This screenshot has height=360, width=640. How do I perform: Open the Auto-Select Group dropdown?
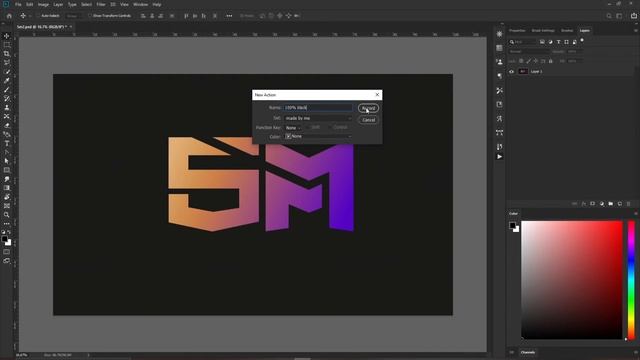point(74,16)
